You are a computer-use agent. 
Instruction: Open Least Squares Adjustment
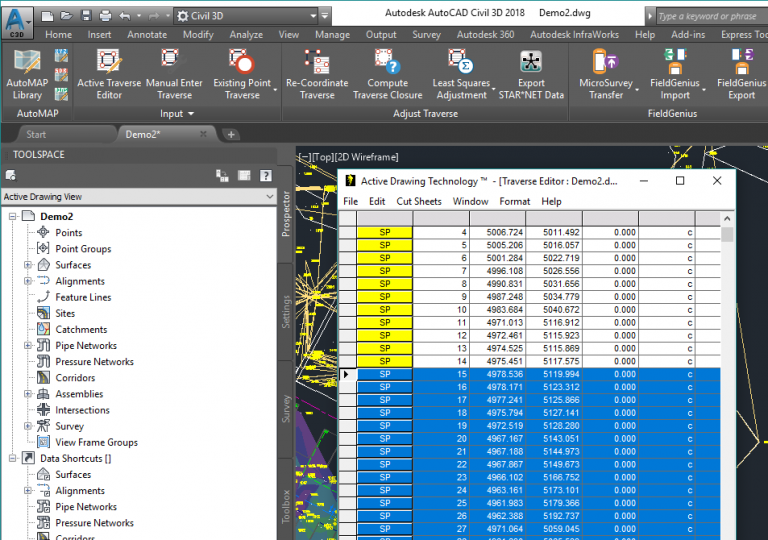pos(460,75)
